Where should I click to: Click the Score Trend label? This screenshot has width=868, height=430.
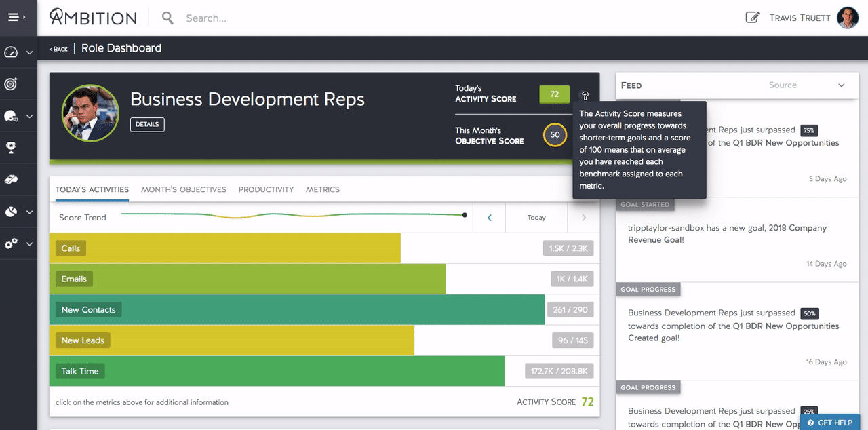[83, 218]
